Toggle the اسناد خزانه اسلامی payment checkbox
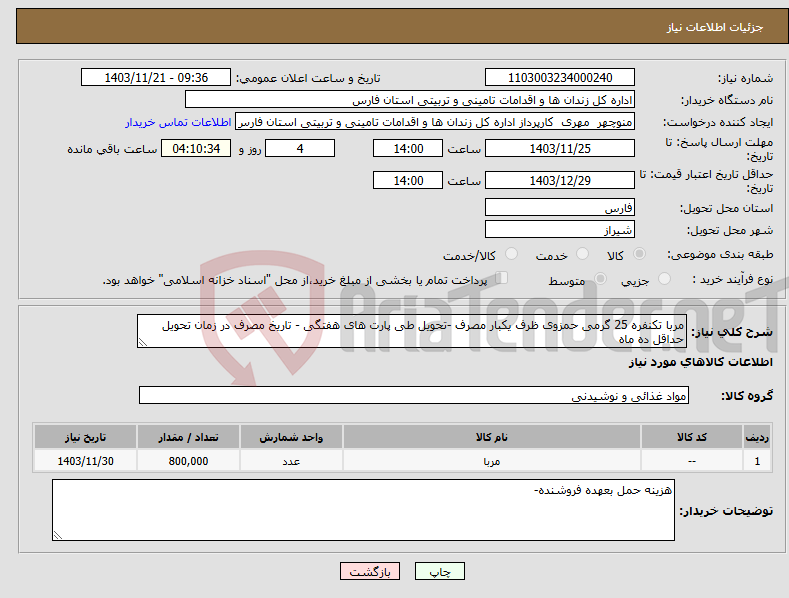Screen dimensions: 789x598 coord(501,277)
